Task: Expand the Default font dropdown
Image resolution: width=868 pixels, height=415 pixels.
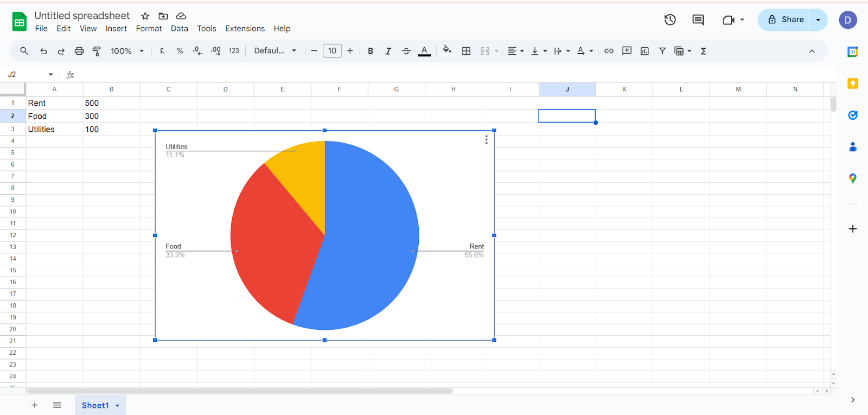Action: tap(276, 51)
